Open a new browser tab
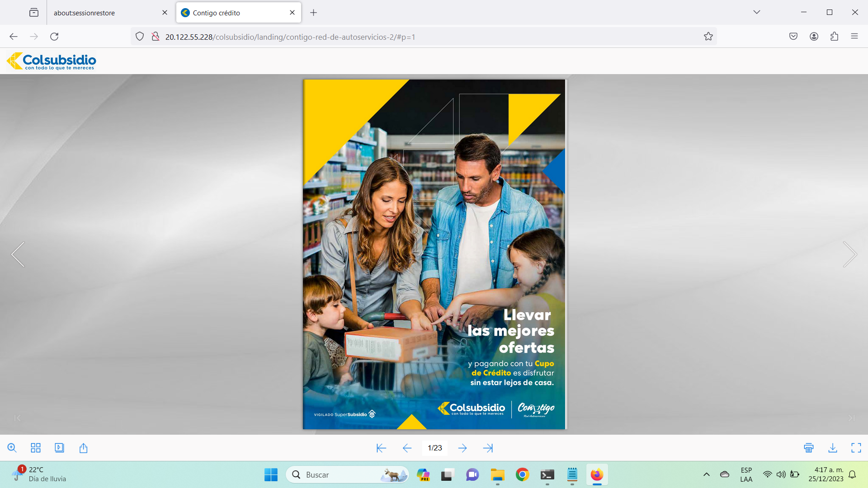The height and width of the screenshot is (488, 868). (x=313, y=13)
